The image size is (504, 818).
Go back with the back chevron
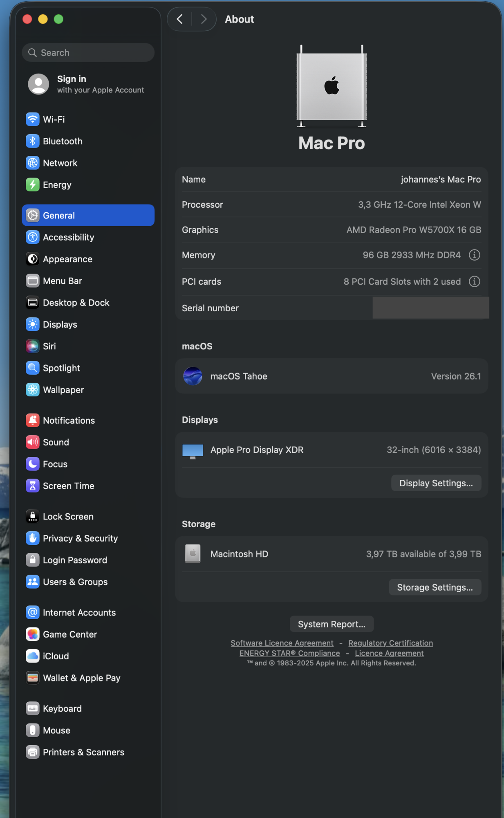(x=179, y=19)
